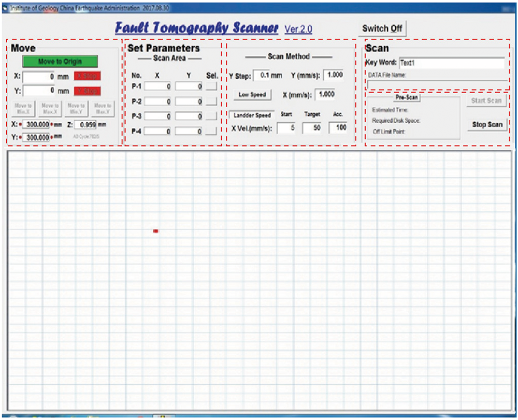Click the Move to Max.Y button
Screen dimensions: 518x420
[103, 109]
